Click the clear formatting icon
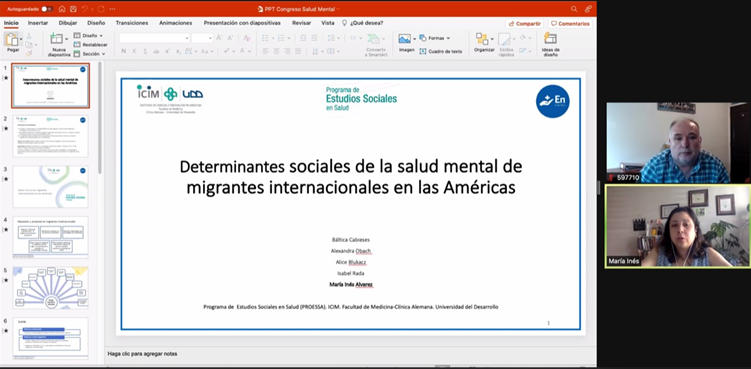This screenshot has width=751, height=369. [x=247, y=38]
